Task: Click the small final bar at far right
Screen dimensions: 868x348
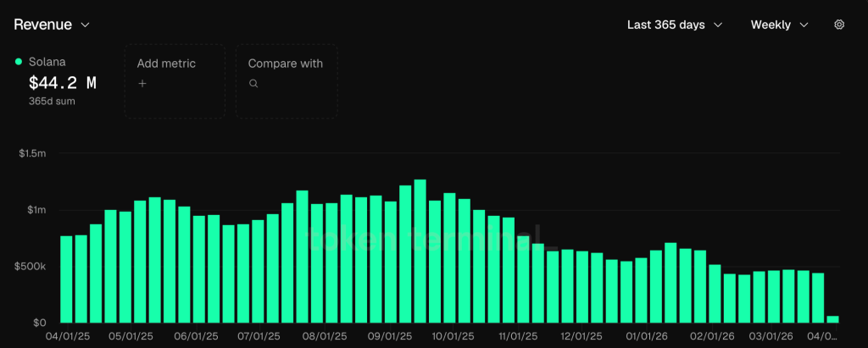Action: coord(832,319)
